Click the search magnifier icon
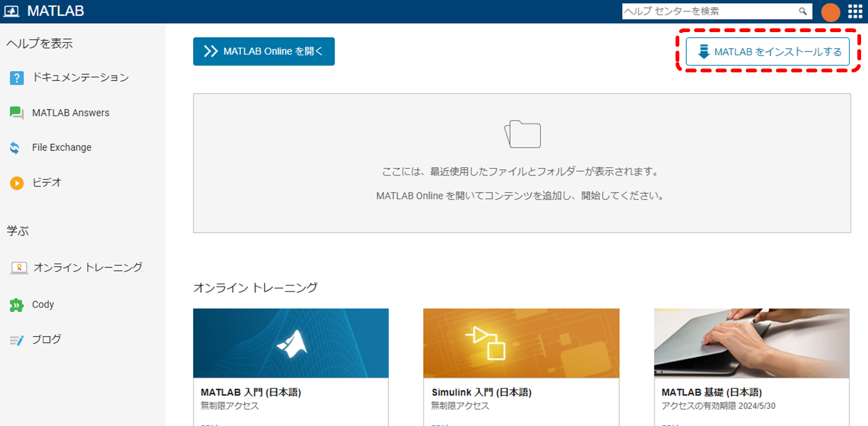The width and height of the screenshot is (868, 426). point(803,11)
